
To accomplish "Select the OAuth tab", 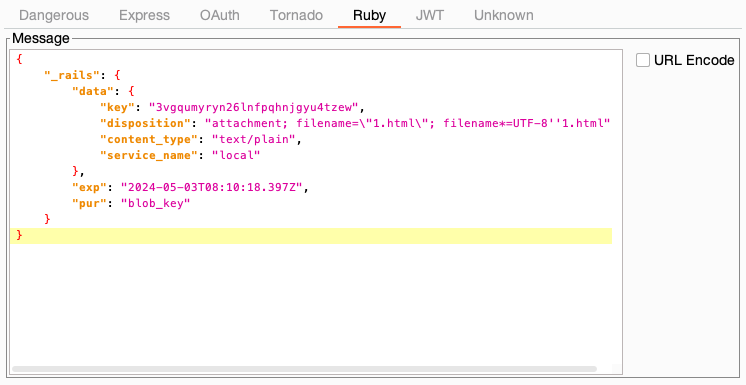I will coord(220,15).
